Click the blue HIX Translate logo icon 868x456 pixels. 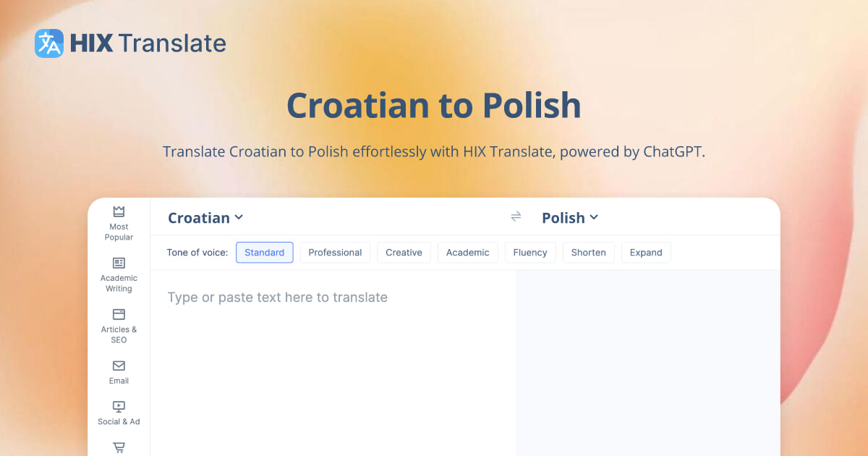48,43
